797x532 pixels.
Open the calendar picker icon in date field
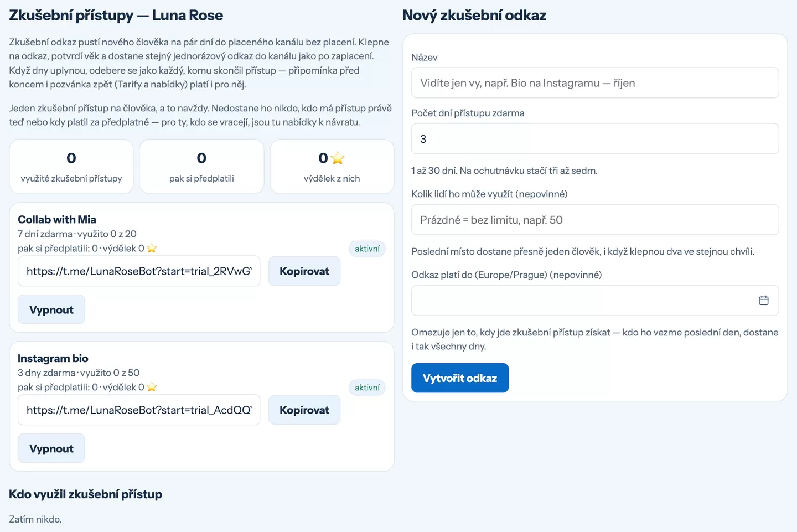pyautogui.click(x=763, y=300)
